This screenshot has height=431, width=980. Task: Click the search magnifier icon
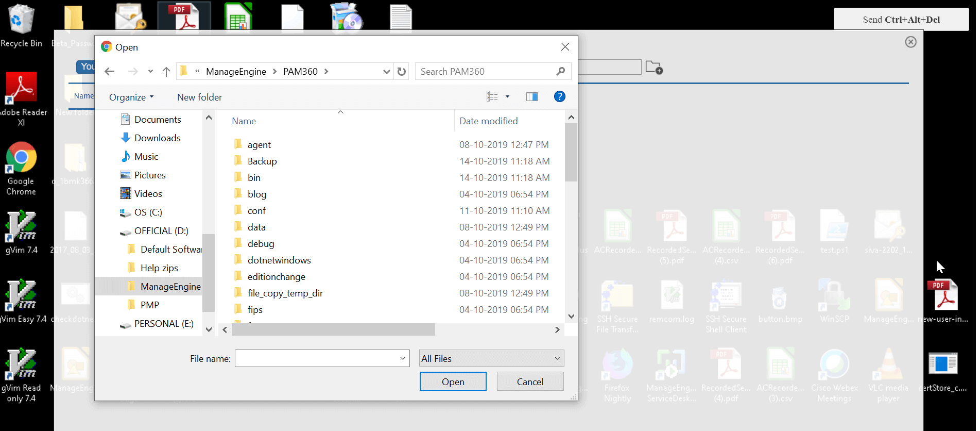click(x=561, y=71)
